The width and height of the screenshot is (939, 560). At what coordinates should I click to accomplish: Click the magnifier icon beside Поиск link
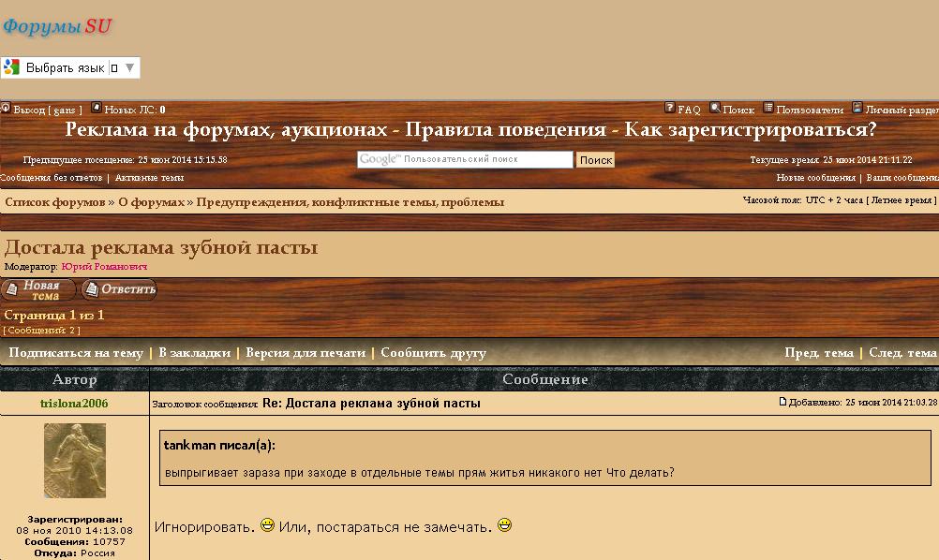point(715,109)
